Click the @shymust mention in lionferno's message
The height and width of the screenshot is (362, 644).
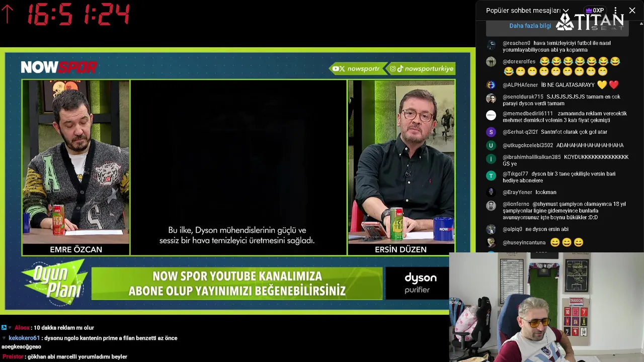(x=545, y=204)
